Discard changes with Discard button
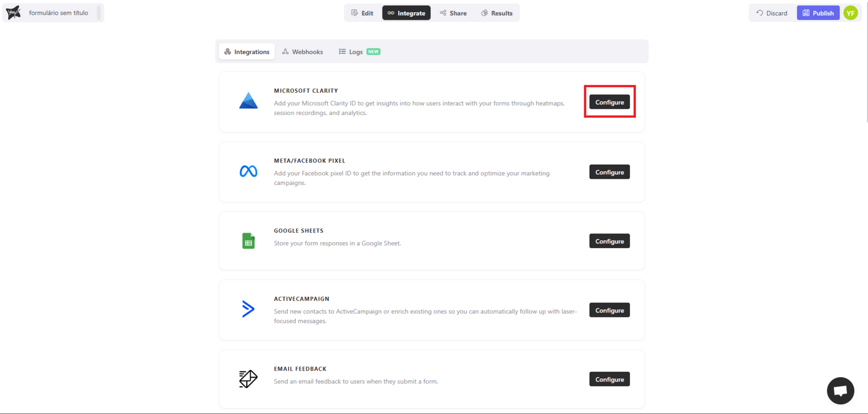 tap(771, 13)
